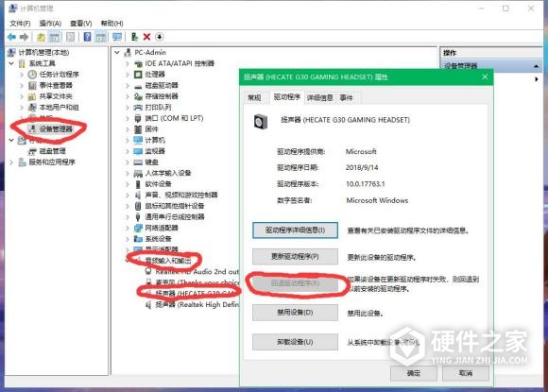Image resolution: width=548 pixels, height=392 pixels.
Task: Click the 禁用设备(D) button
Action: (x=296, y=313)
